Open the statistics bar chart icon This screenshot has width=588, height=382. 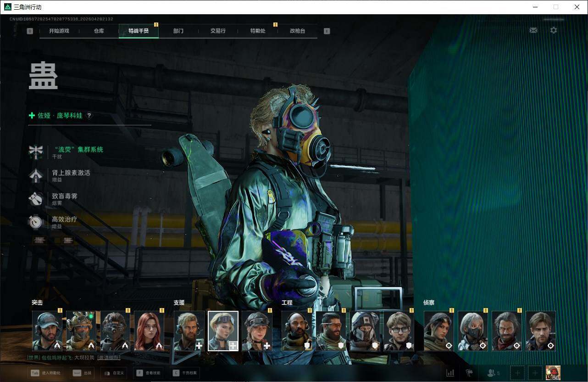tap(450, 373)
